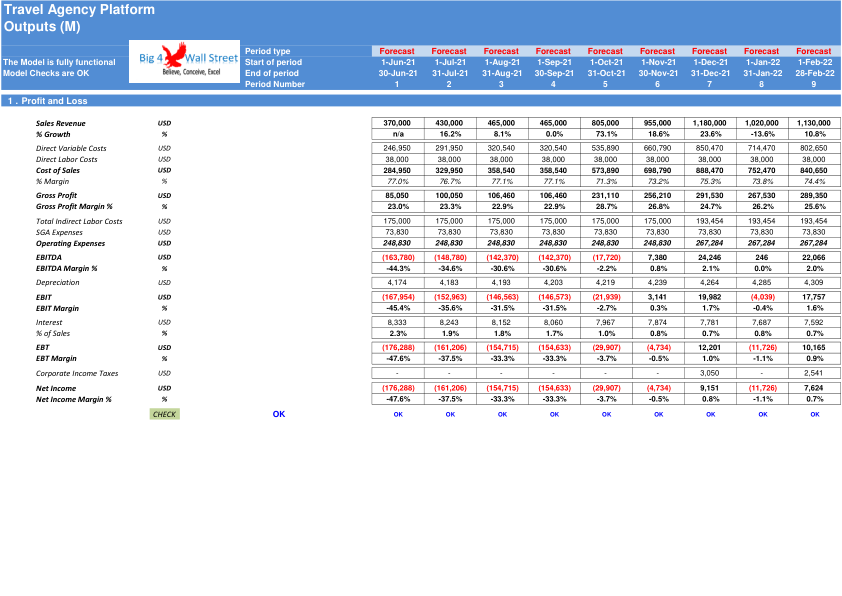Click the Travel Agency Platform title
The width and height of the screenshot is (842, 596).
pyautogui.click(x=79, y=10)
